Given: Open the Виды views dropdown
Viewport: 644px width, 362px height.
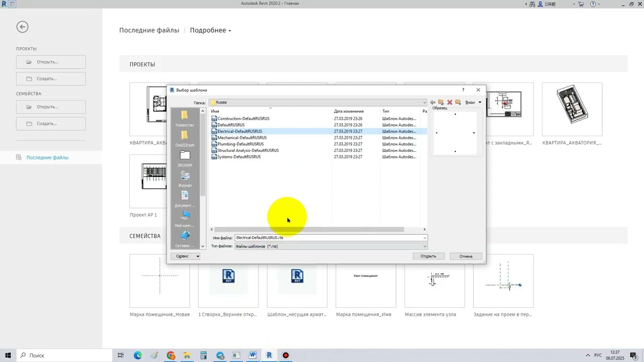Looking at the screenshot, I should coord(473,102).
